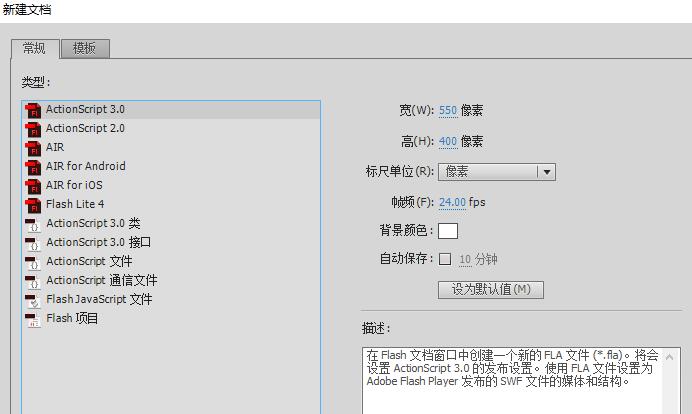Select ActionScript 3.0 类 entry
This screenshot has height=414, width=692.
click(93, 223)
